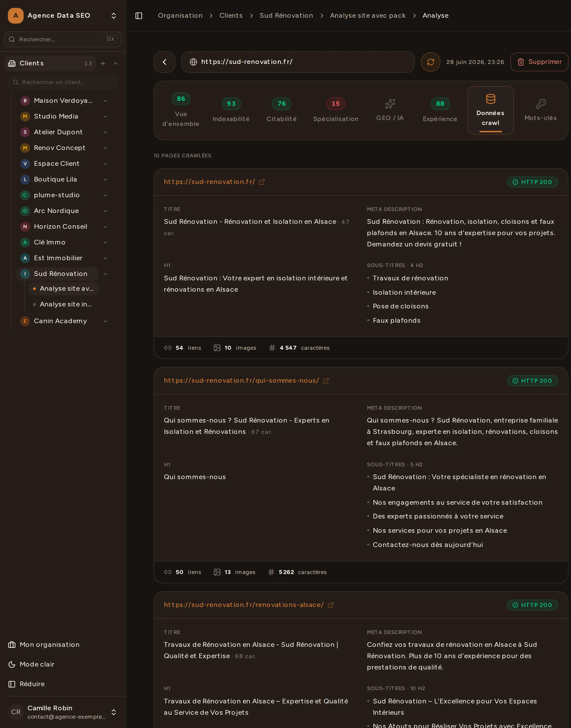Open external link icon for sud-renovation.fr/ card
Image resolution: width=571 pixels, height=728 pixels.
point(262,182)
